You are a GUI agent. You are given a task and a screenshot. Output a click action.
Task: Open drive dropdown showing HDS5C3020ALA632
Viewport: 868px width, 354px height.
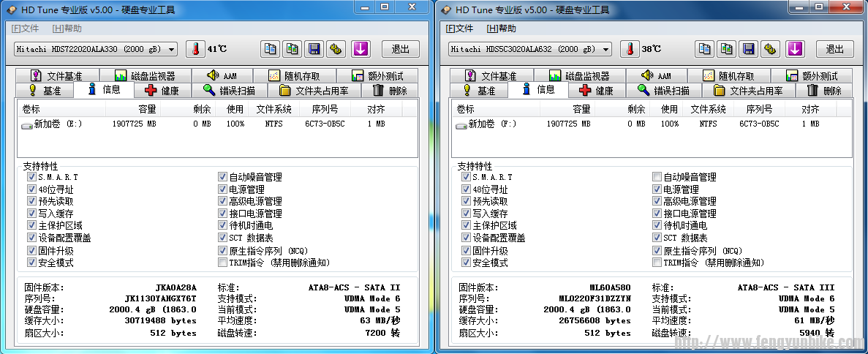529,49
